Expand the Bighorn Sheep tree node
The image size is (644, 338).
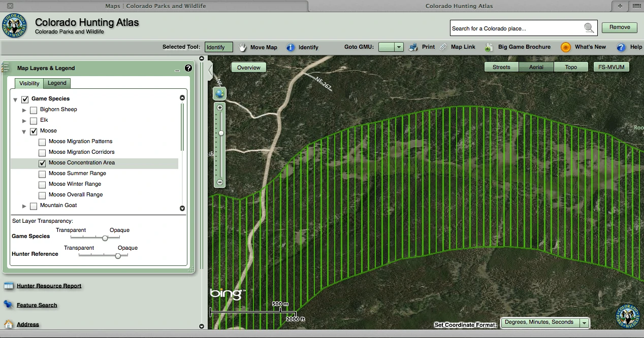24,110
